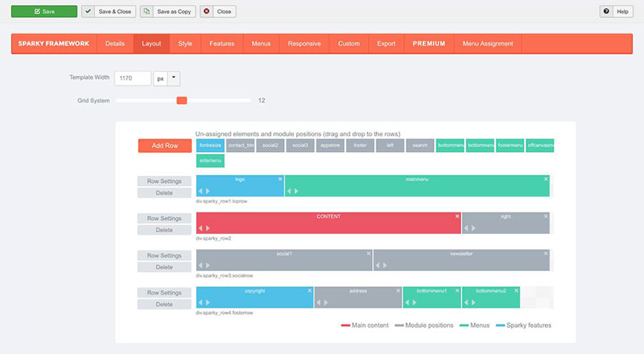Screen dimensions: 644x354
Task: Open Row Settings for the footerrow
Action: point(164,293)
